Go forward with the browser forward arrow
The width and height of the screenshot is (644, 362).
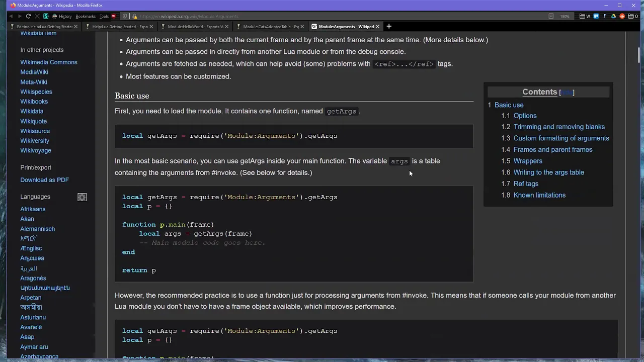pyautogui.click(x=20, y=16)
